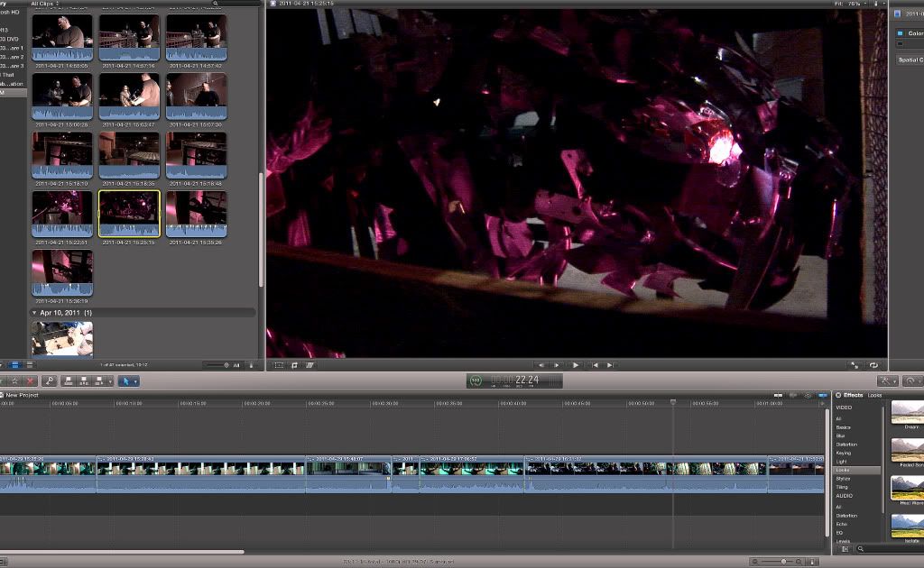Select the Blur video effects category
The width and height of the screenshot is (924, 568).
click(x=840, y=436)
